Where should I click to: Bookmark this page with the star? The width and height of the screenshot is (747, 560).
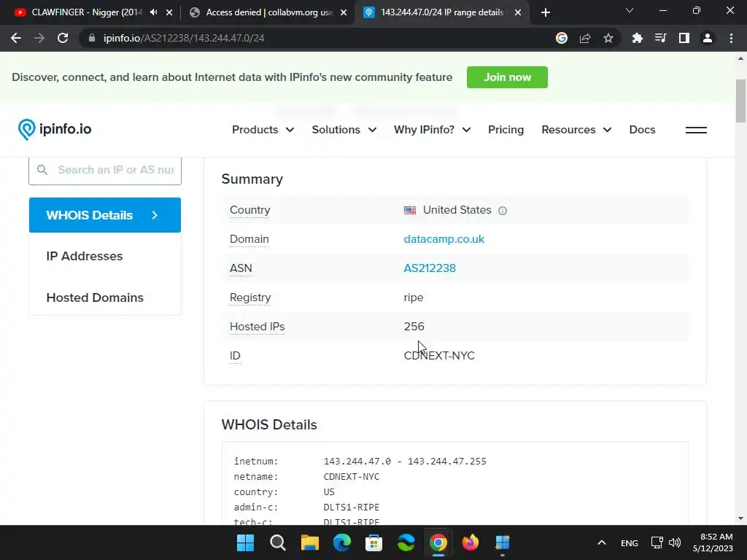pos(608,38)
